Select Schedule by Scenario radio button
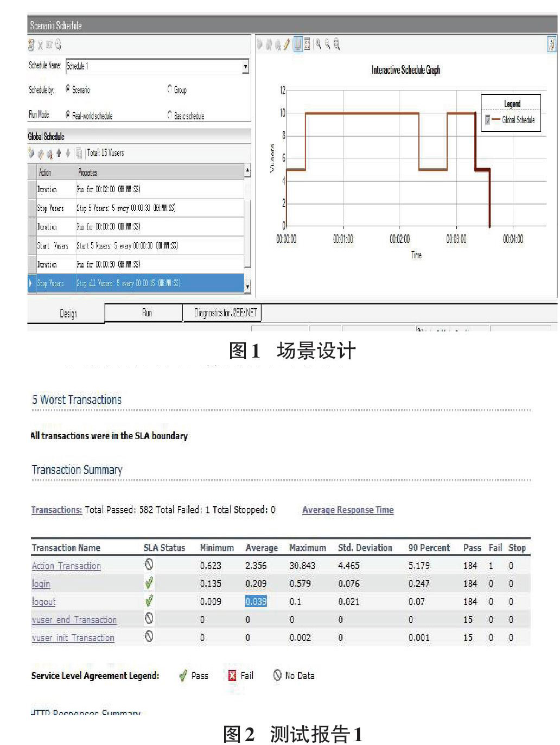Viewport: 560px width, 745px height. click(68, 88)
